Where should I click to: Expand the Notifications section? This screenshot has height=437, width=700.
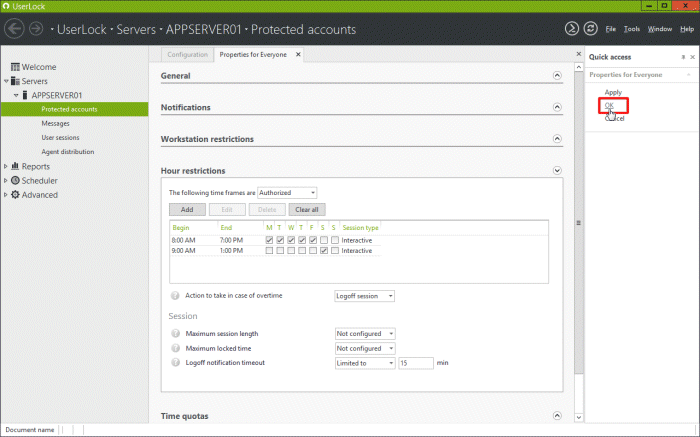pyautogui.click(x=557, y=107)
